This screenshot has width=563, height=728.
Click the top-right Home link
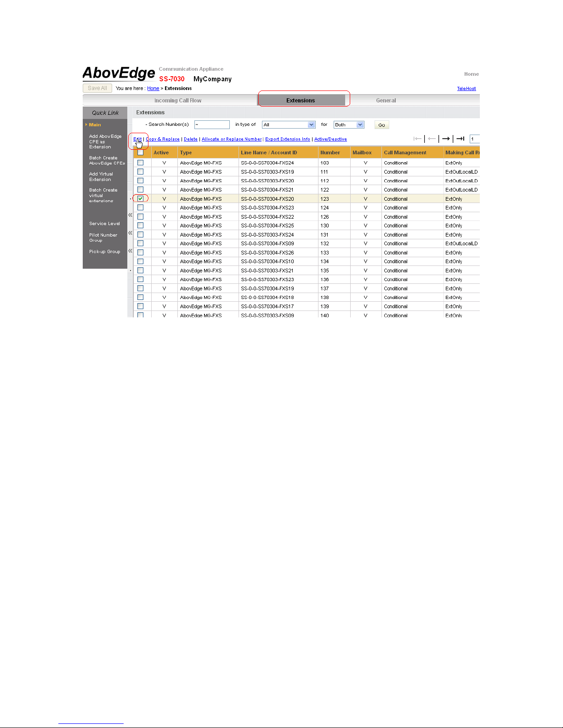[x=472, y=74]
